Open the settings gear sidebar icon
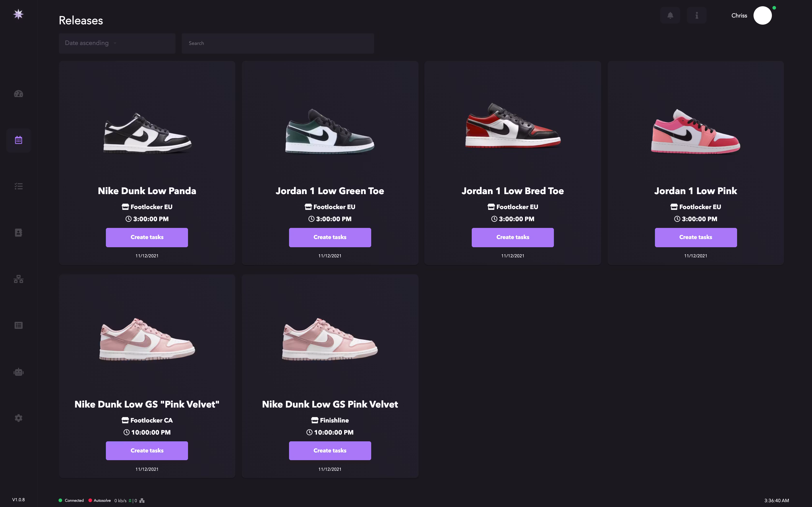Screen dimensions: 812x507 point(18,418)
